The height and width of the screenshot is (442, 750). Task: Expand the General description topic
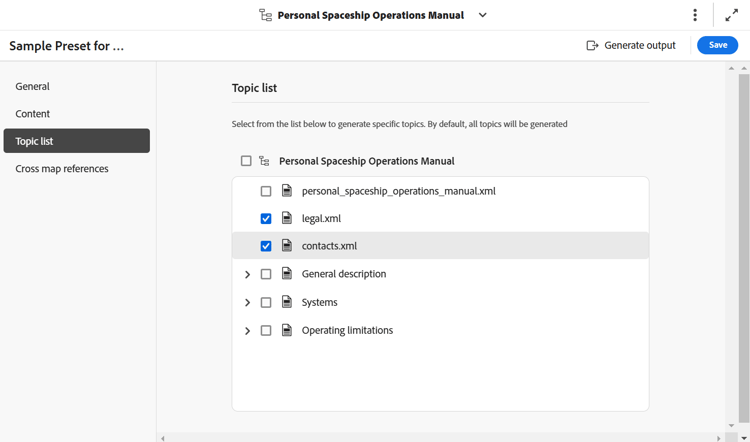click(x=247, y=274)
